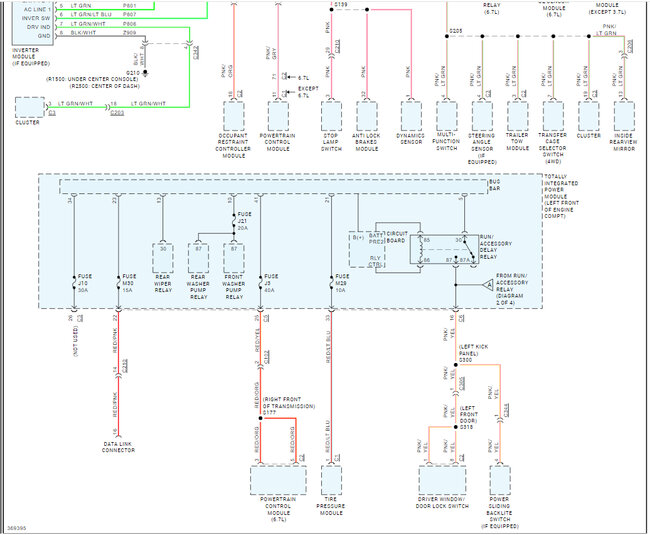Click the Trailer Tow Module box
The height and width of the screenshot is (535, 650).
(x=518, y=116)
